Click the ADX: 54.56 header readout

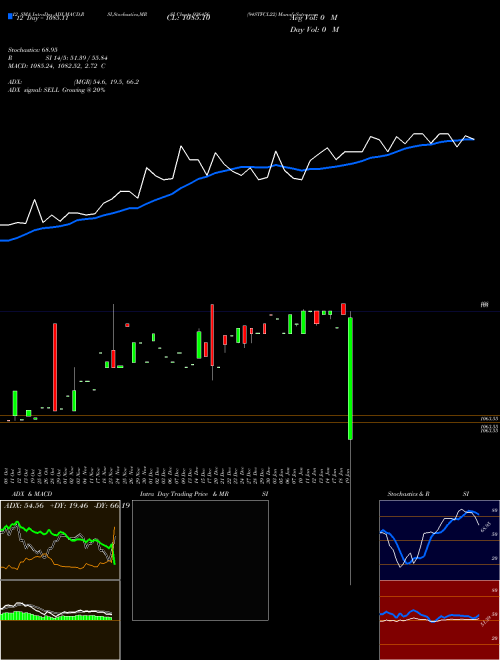[24, 505]
